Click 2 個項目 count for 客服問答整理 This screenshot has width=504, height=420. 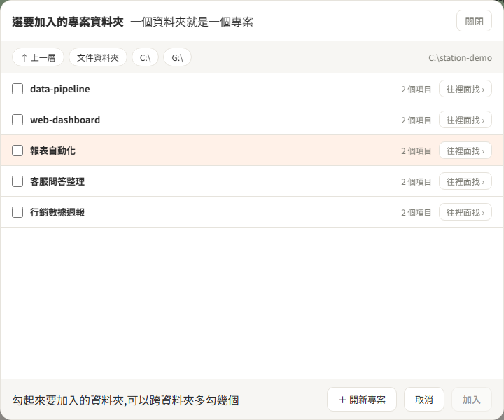pyautogui.click(x=416, y=182)
